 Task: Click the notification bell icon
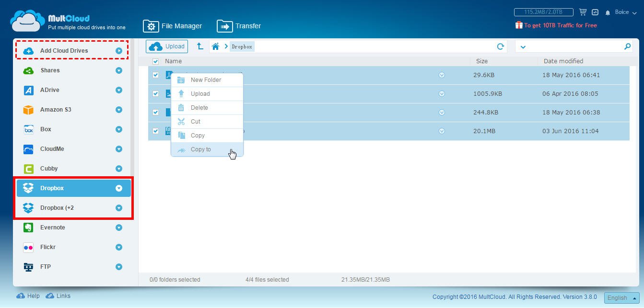pos(608,12)
